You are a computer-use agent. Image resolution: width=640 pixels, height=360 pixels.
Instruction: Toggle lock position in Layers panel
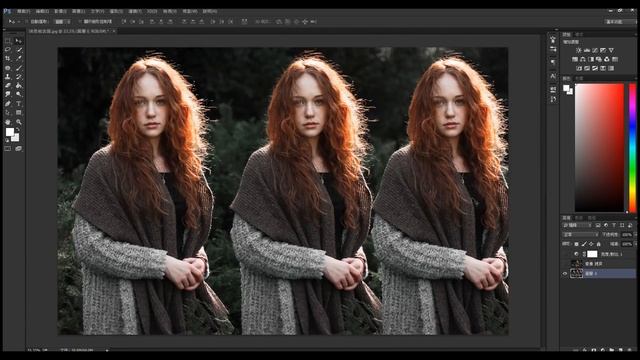click(x=591, y=244)
